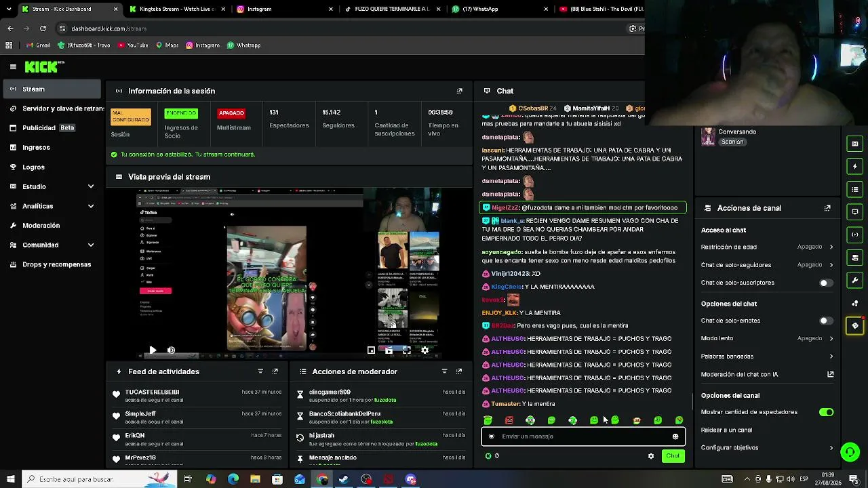Switch to the WhatsApp browser tab
Image resolution: width=868 pixels, height=488 pixels.
coord(498,9)
